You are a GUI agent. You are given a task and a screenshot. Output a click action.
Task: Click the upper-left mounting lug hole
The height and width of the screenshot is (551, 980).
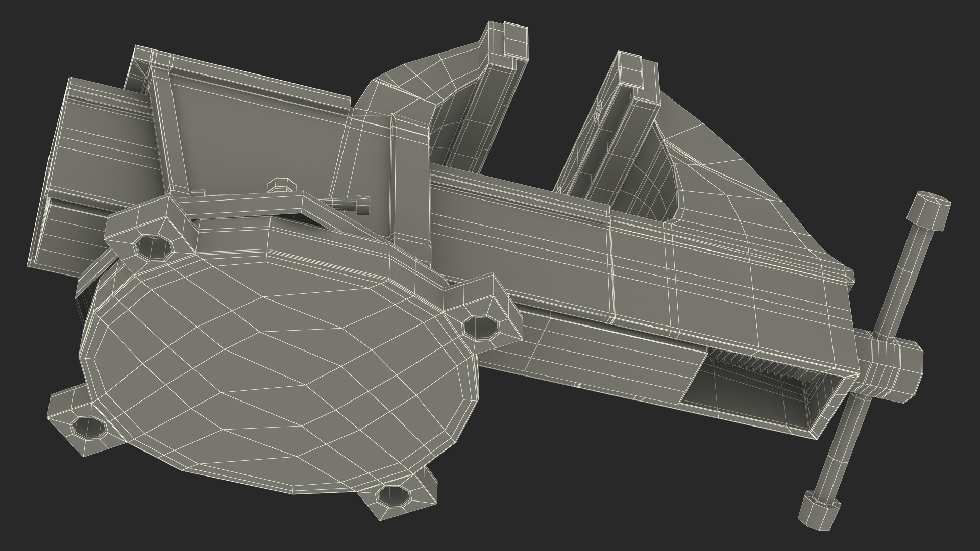point(153,247)
